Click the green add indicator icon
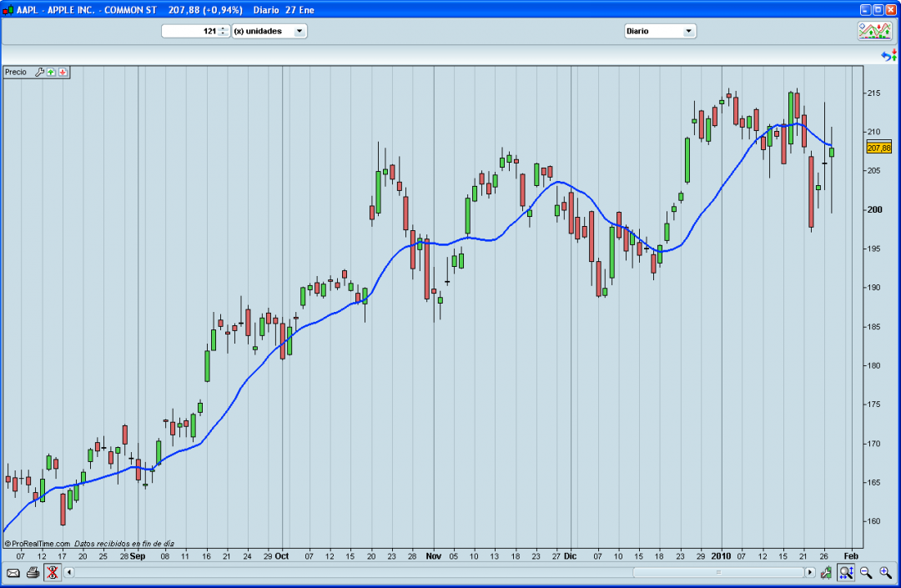 click(51, 73)
